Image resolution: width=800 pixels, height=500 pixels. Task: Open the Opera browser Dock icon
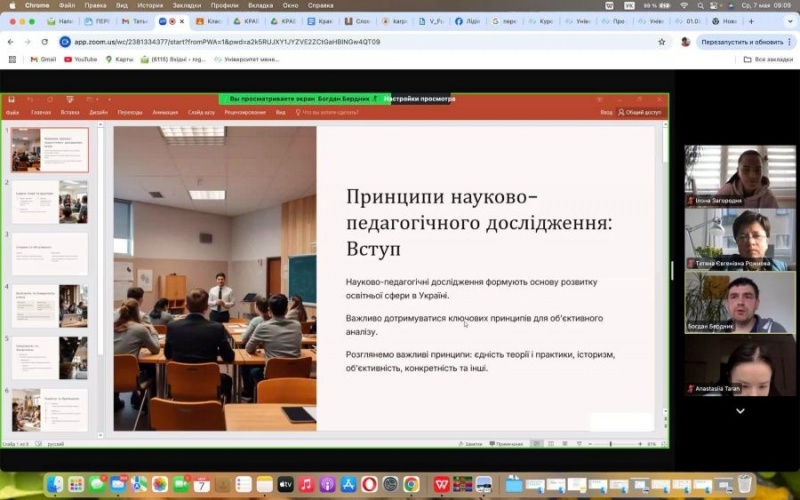click(x=369, y=484)
